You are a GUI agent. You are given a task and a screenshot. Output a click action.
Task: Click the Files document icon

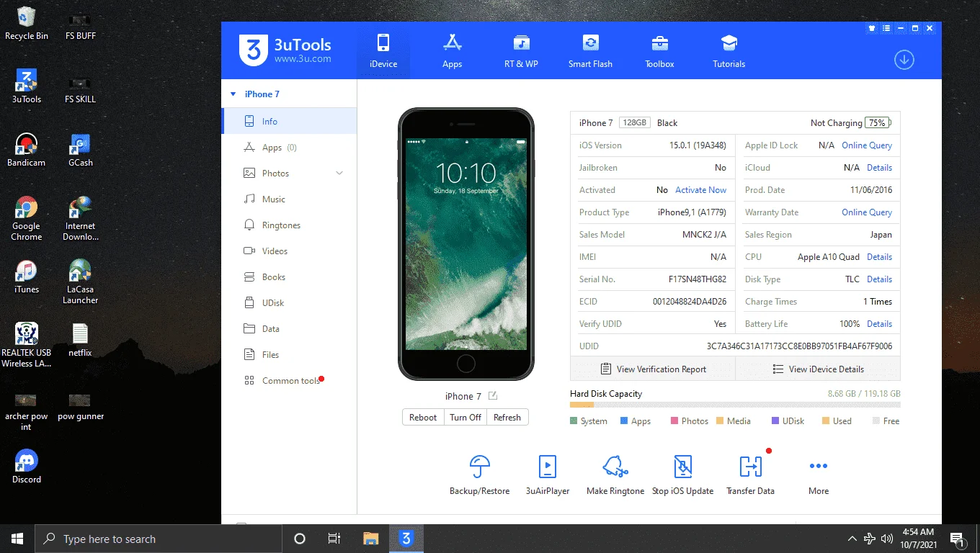pos(249,354)
